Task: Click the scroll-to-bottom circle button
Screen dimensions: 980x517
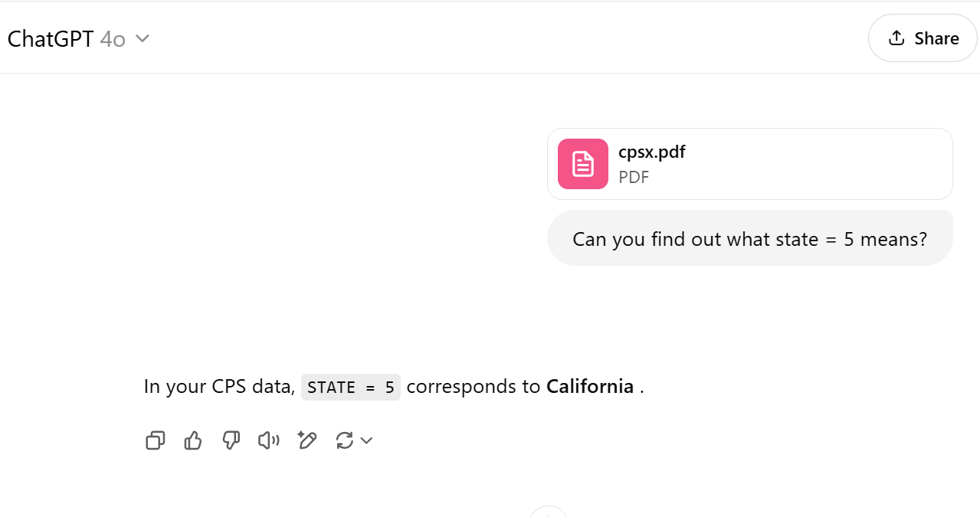Action: (x=549, y=512)
